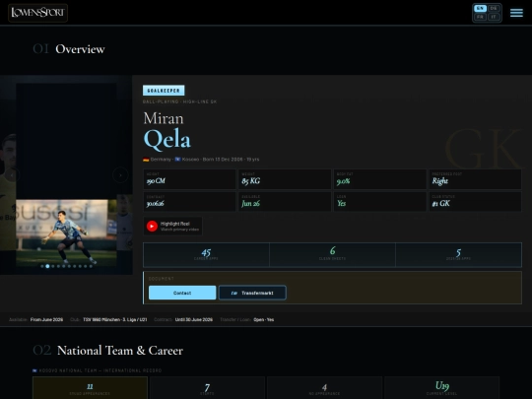
Task: Select the 85 KG weight card
Action: pos(285,178)
